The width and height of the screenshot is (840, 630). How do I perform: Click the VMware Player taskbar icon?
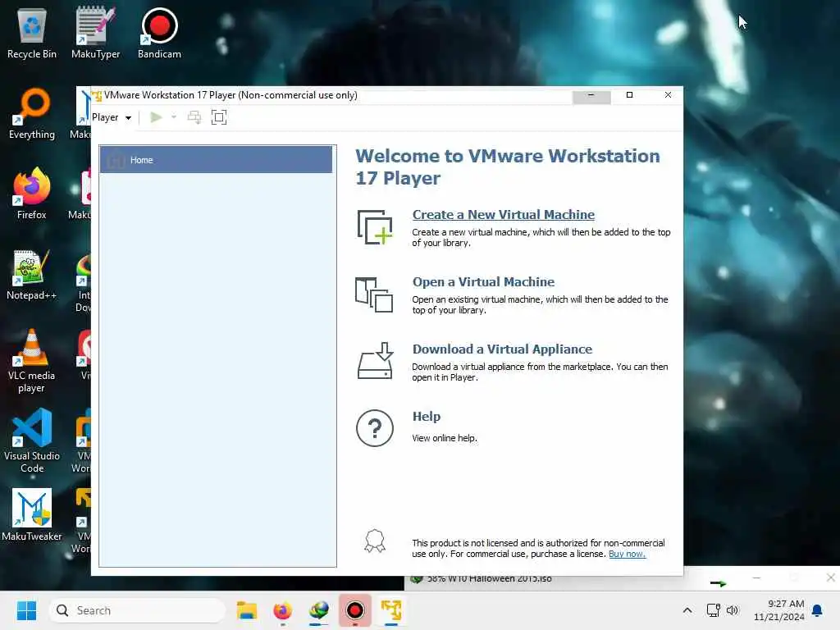[x=391, y=610]
